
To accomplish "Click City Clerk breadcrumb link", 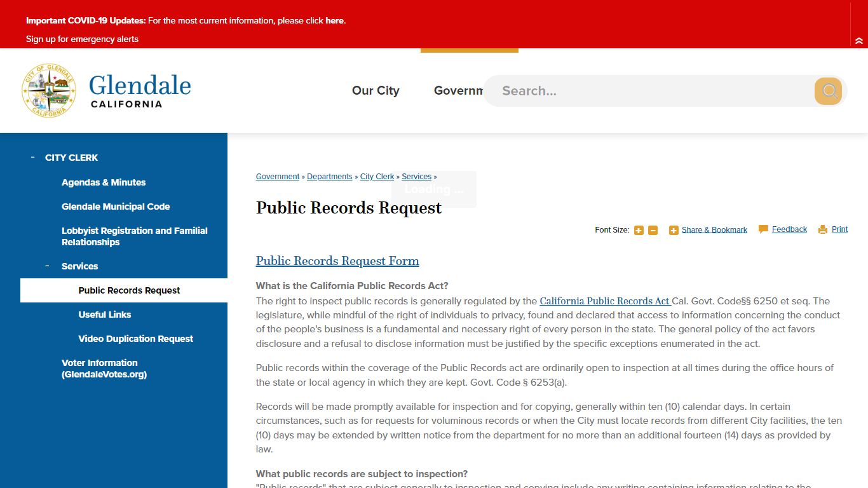I will (377, 177).
